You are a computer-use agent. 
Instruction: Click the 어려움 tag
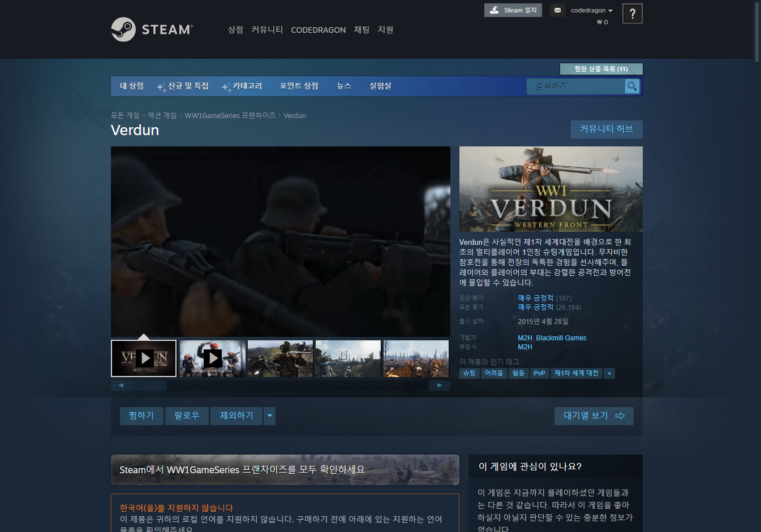tap(493, 373)
